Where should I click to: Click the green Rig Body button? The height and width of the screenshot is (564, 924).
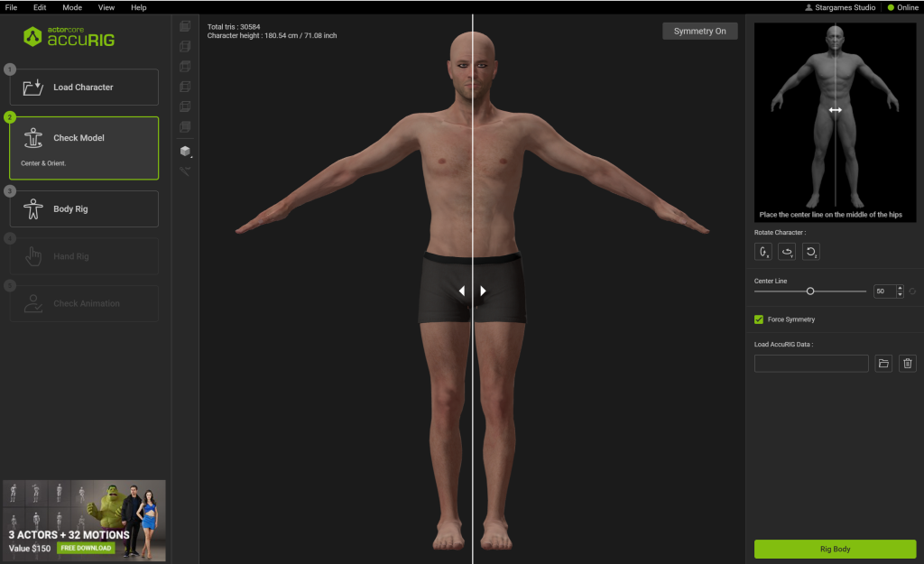(835, 549)
